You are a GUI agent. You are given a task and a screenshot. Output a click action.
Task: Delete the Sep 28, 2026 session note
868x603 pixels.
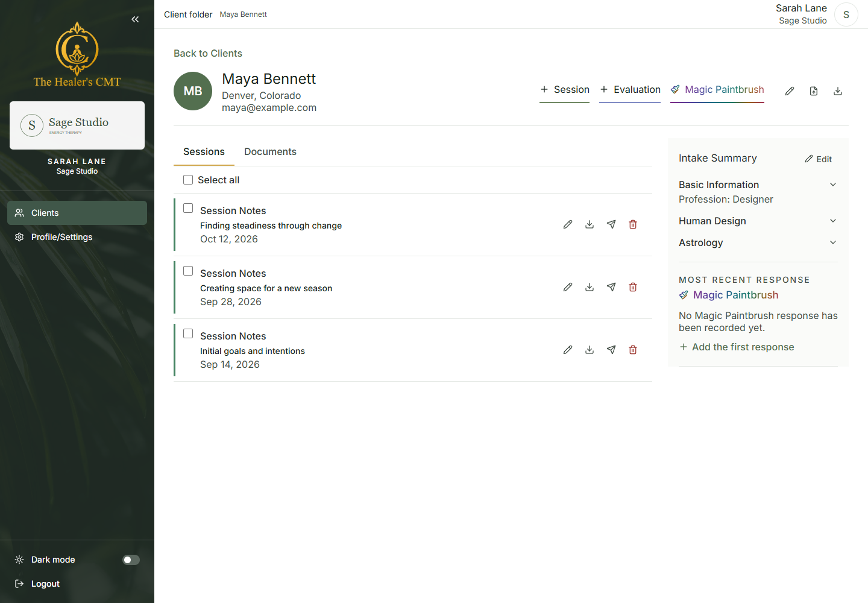(x=633, y=287)
